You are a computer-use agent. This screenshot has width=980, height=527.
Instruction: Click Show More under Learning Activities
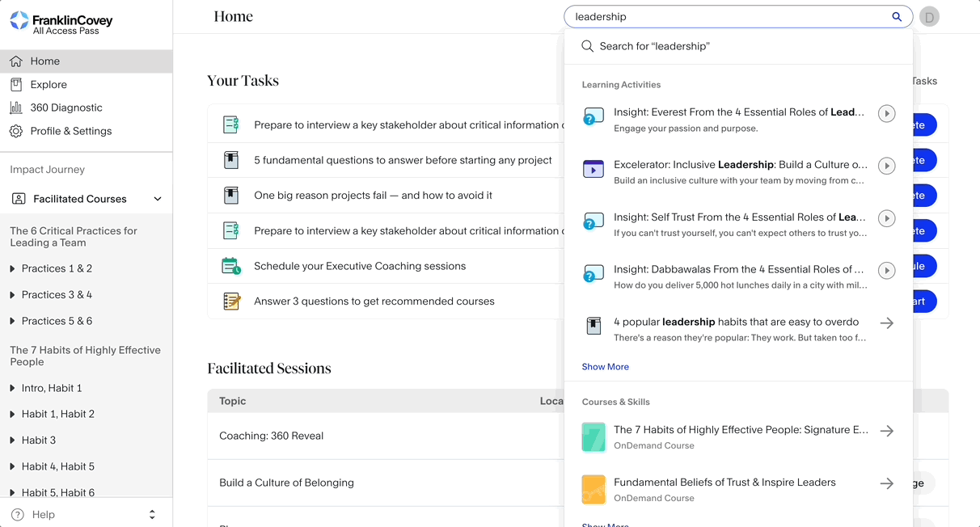(x=605, y=367)
